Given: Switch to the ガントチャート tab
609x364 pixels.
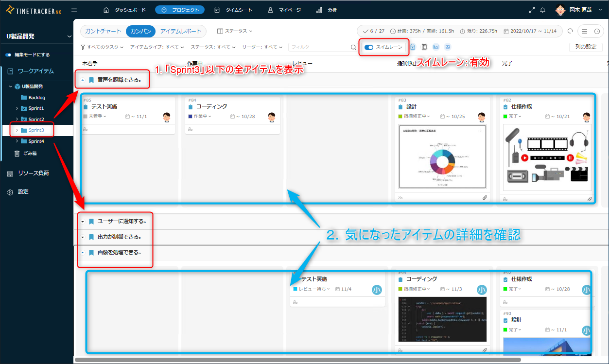Looking at the screenshot, I should click(x=103, y=31).
